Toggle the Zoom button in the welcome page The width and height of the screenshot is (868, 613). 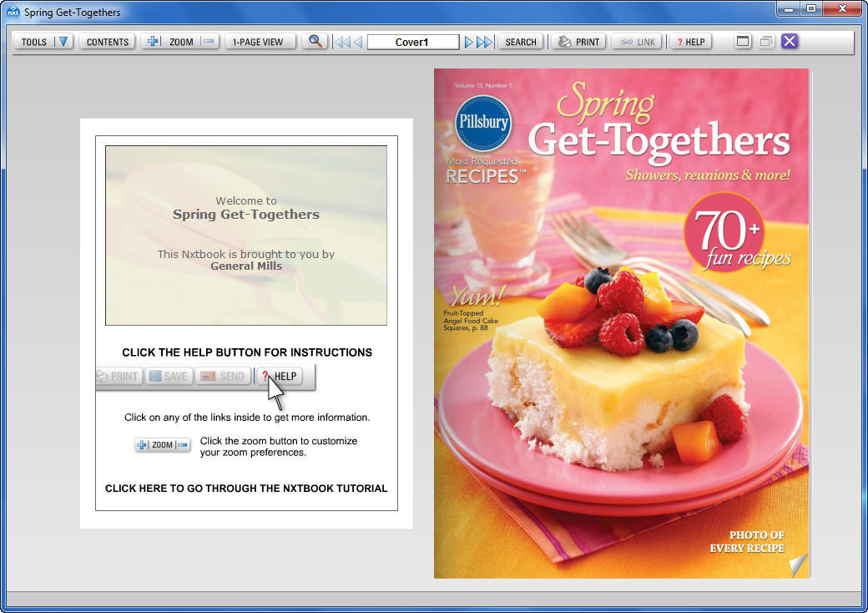(x=162, y=444)
